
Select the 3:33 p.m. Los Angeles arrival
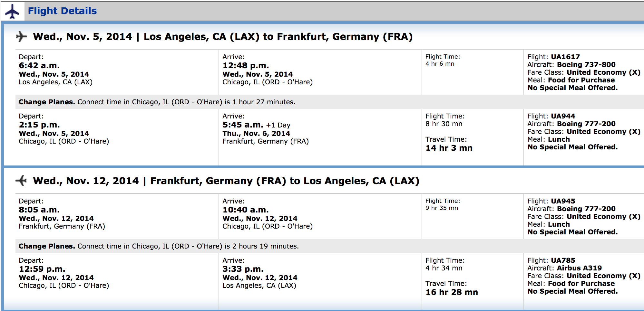[x=243, y=269]
